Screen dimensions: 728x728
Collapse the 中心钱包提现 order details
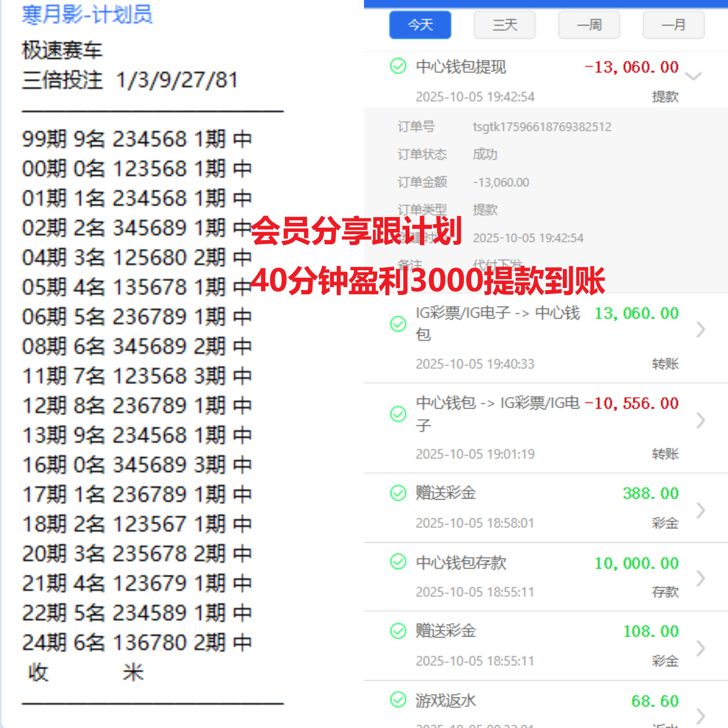pos(693,76)
